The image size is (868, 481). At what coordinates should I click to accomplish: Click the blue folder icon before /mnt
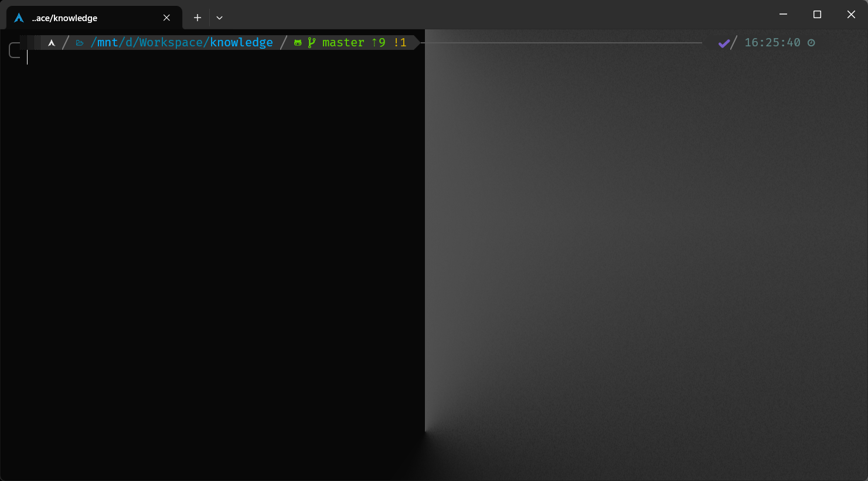80,43
